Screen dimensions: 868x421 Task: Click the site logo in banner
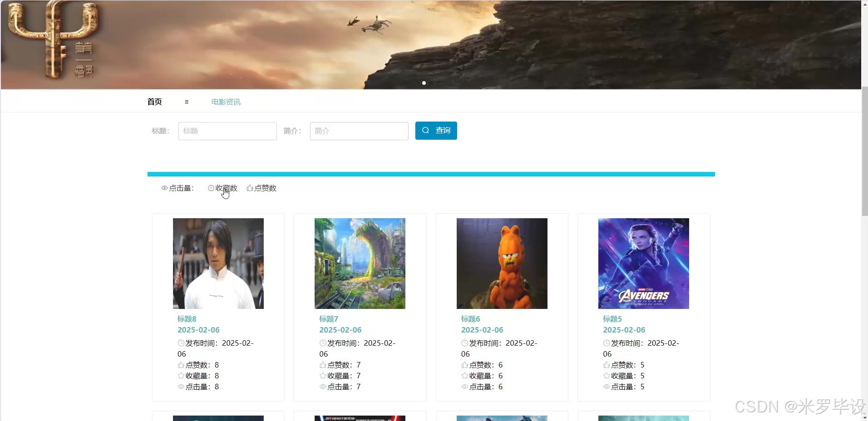point(53,40)
